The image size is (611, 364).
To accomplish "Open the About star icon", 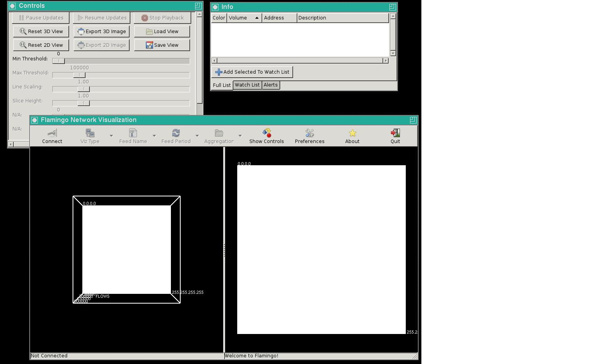I will pos(352,133).
